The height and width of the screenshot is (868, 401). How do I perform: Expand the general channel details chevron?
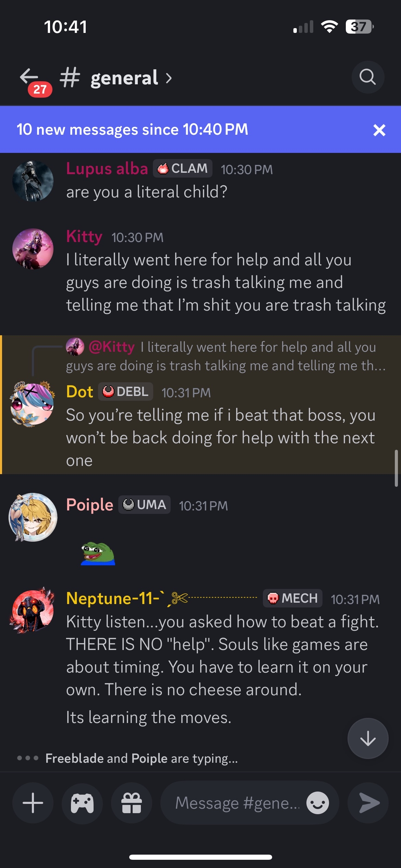coord(169,78)
